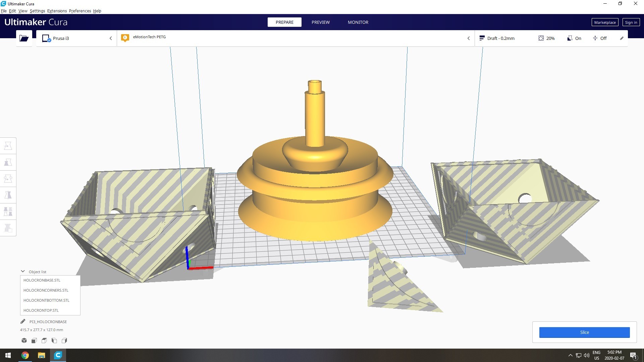This screenshot has width=644, height=362.
Task: Select the Rotate tool
Action: (8, 179)
